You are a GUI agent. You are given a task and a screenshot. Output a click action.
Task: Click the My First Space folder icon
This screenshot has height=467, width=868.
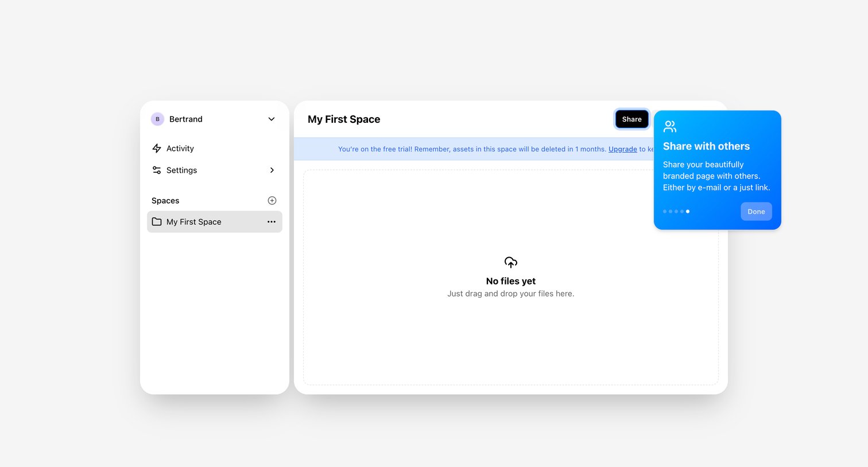pos(157,222)
